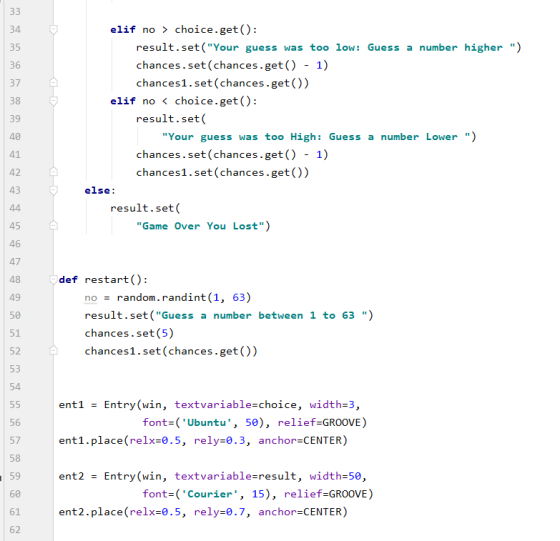Collapse the fold marker on line 34
This screenshot has height=541, width=560.
(53, 30)
